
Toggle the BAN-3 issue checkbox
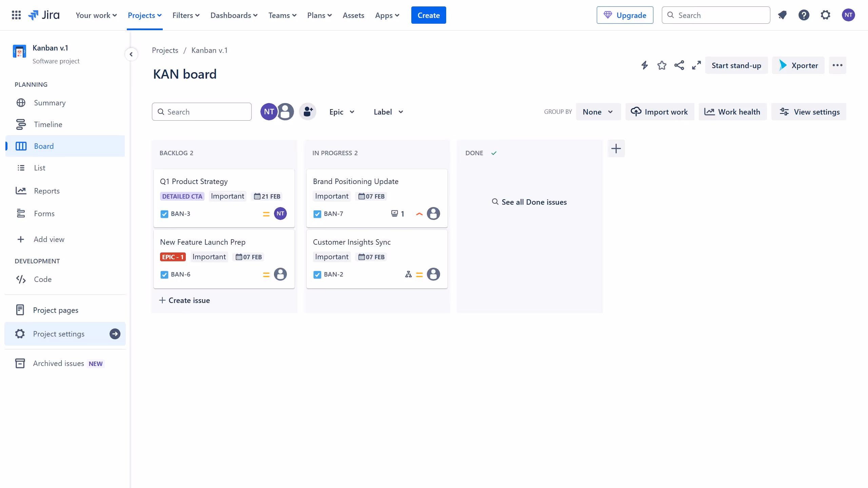point(164,214)
